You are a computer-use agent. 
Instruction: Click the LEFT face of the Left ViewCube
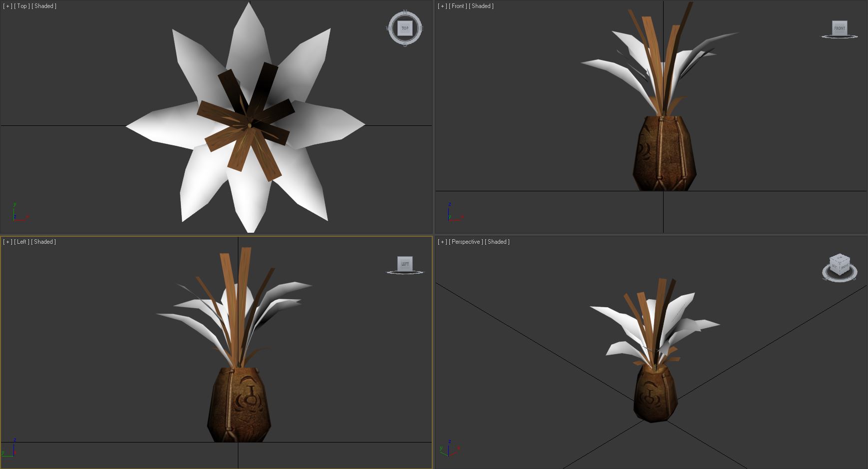[x=405, y=264]
